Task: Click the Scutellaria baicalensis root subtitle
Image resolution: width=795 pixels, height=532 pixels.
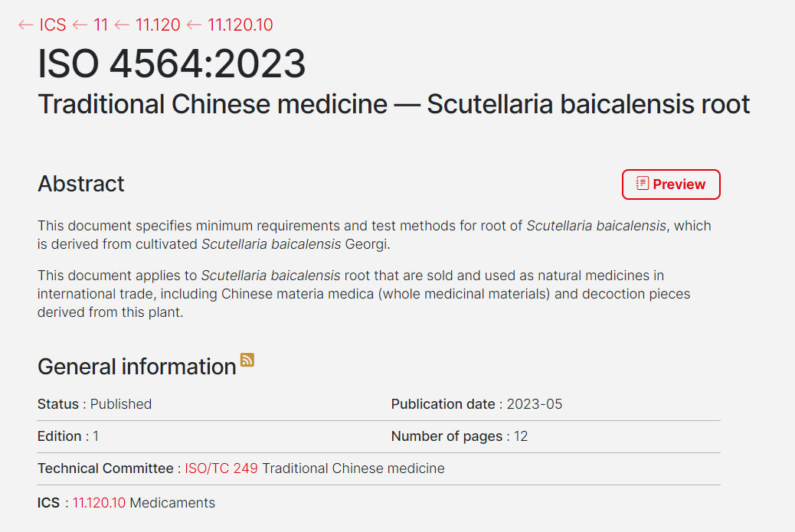Action: (394, 104)
